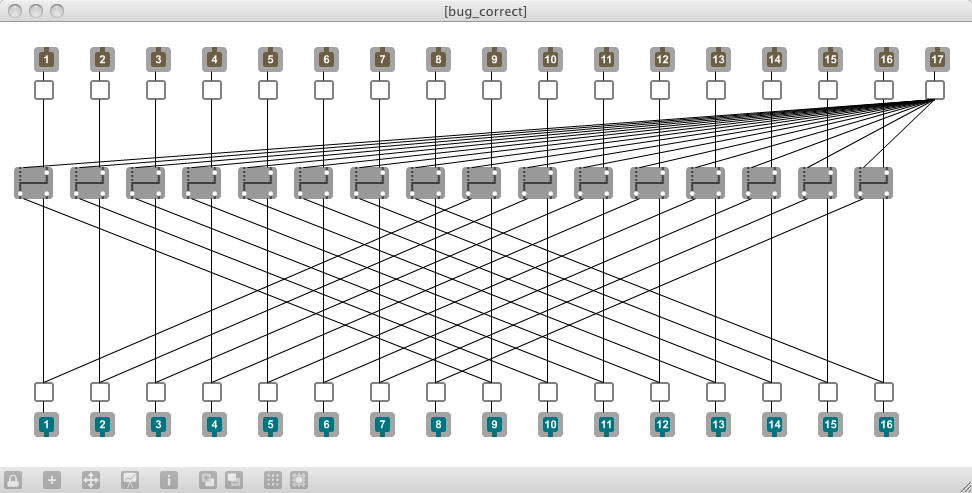The height and width of the screenshot is (493, 972).
Task: Toggle the box under inlet 2
Action: point(100,90)
